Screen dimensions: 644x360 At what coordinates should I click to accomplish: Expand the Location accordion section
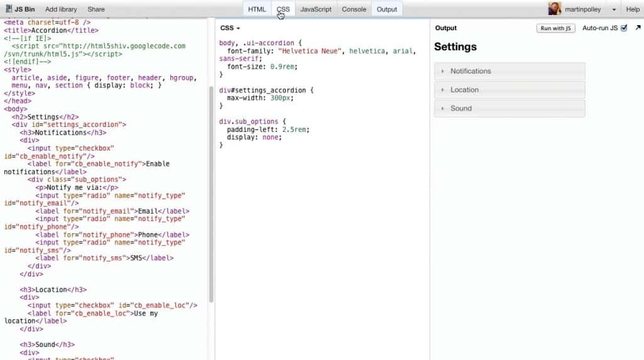click(509, 89)
